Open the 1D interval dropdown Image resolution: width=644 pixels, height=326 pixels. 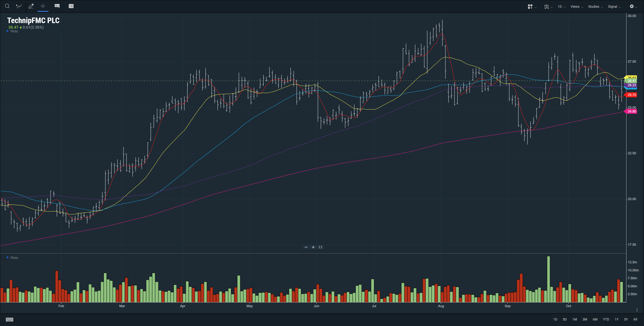(561, 7)
